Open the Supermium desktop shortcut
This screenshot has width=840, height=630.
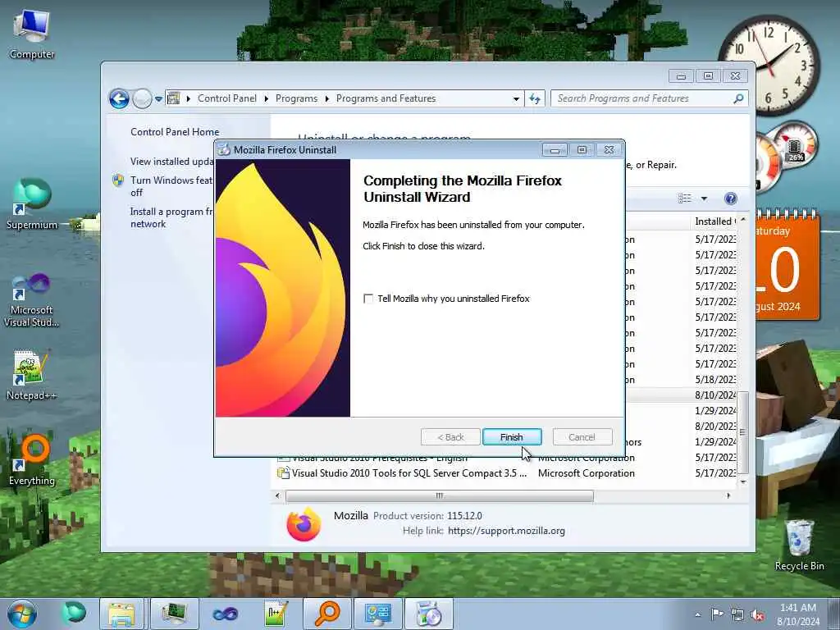pyautogui.click(x=32, y=204)
